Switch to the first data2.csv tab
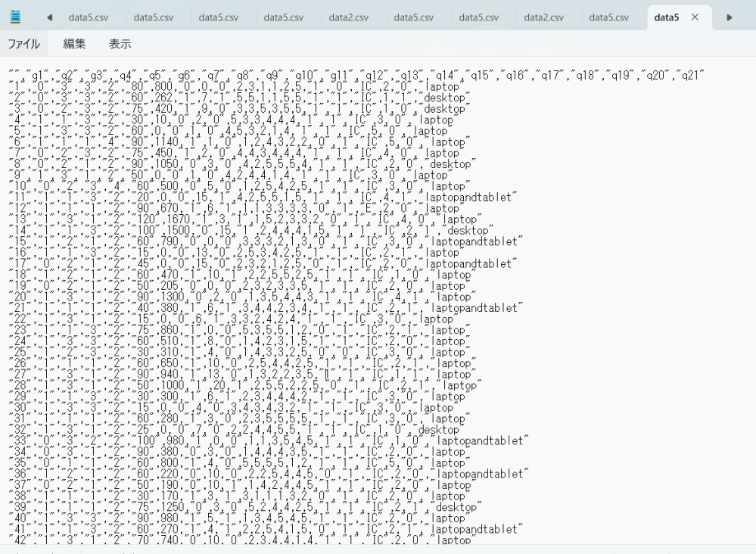Screen dimensions: 756x554 coord(348,17)
